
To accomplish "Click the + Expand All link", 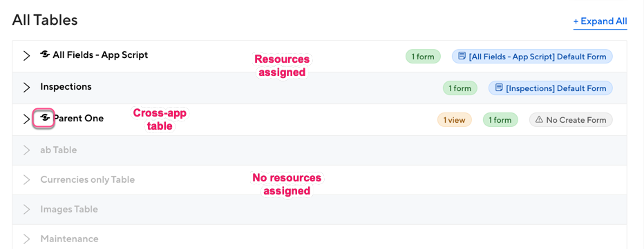I will tap(600, 21).
